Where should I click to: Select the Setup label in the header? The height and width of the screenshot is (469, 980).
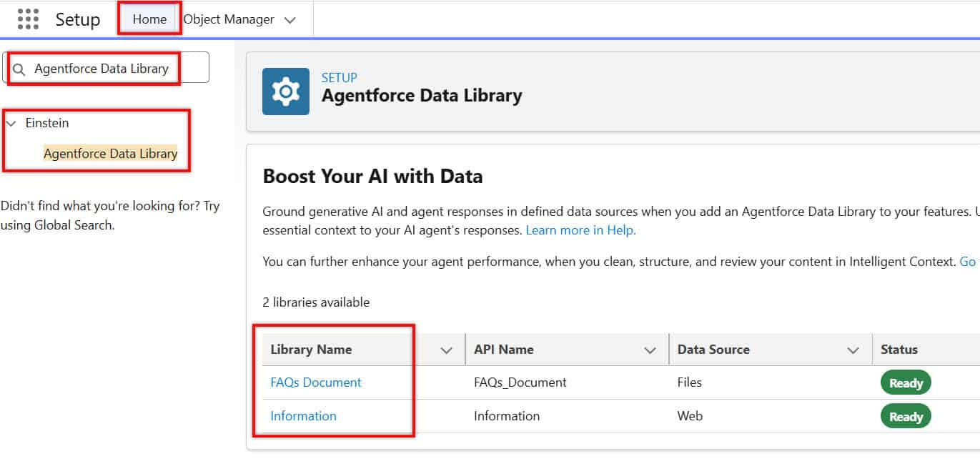(x=77, y=19)
